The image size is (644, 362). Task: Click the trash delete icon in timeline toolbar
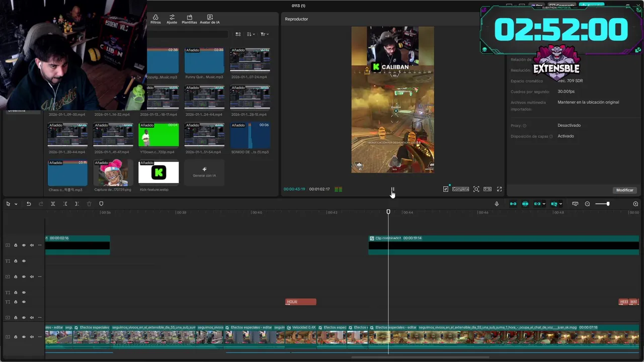89,204
